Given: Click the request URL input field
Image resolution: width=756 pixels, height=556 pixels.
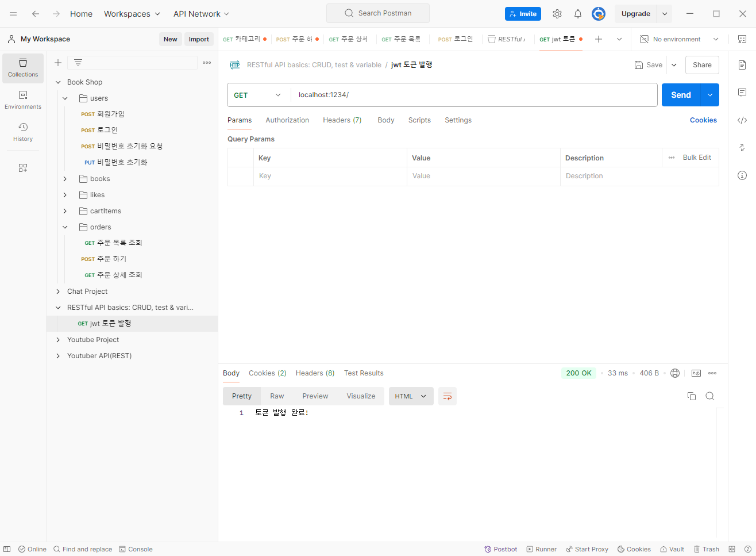Looking at the screenshot, I should coord(471,95).
